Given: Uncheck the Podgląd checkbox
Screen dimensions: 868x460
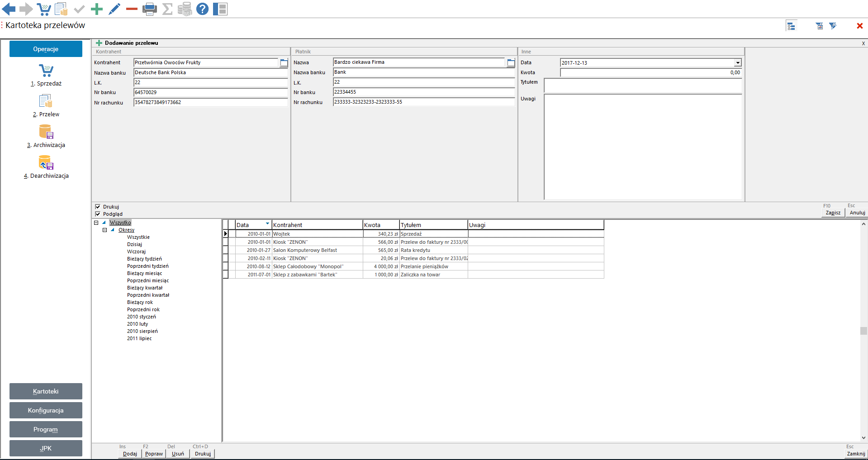Looking at the screenshot, I should point(98,214).
